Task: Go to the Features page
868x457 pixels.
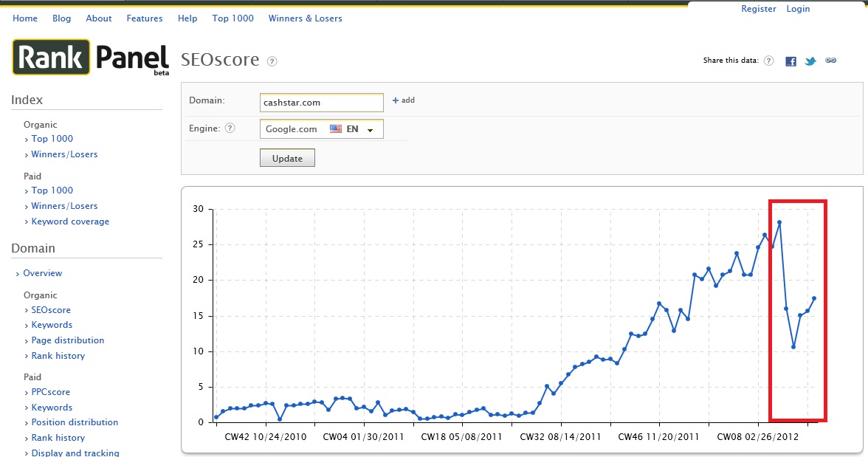Action: pos(145,18)
